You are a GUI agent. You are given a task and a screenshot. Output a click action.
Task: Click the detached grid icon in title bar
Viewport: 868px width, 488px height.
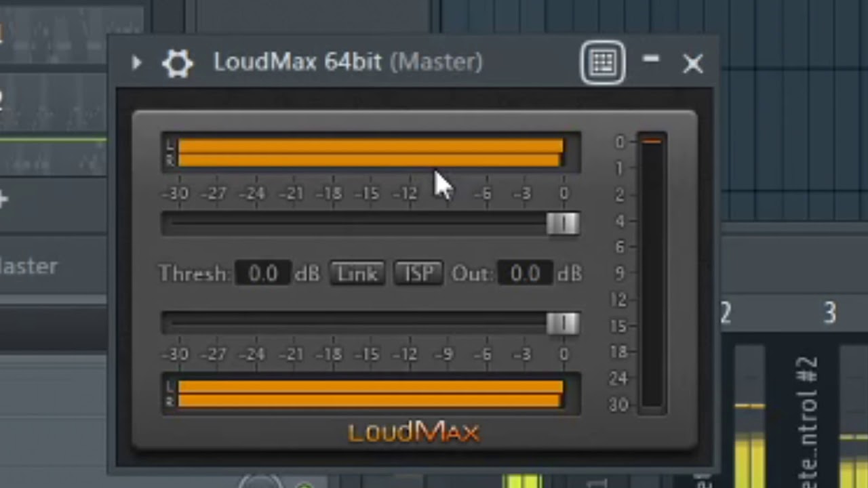coord(603,63)
